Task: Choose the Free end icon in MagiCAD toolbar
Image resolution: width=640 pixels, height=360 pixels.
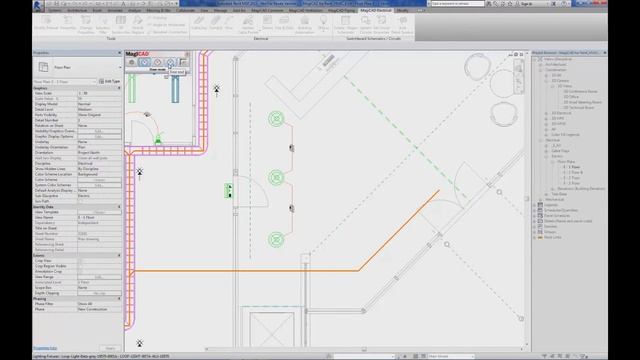Action: point(170,62)
